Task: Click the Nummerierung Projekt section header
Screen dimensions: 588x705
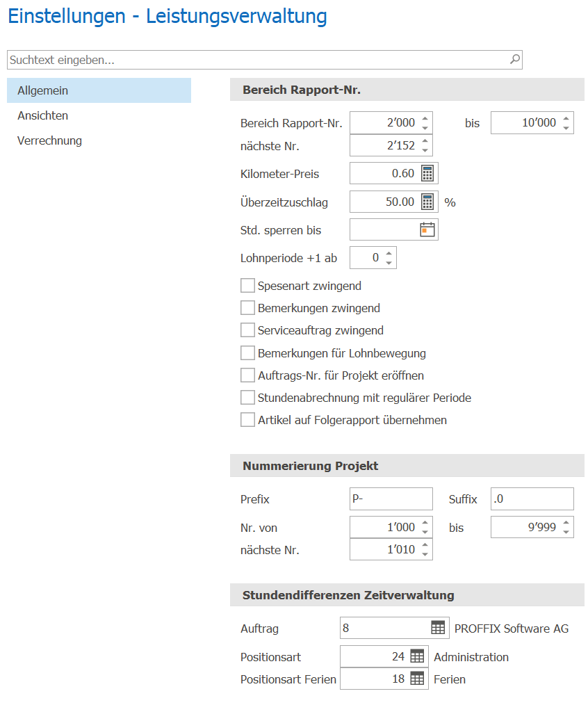Action: coord(407,465)
